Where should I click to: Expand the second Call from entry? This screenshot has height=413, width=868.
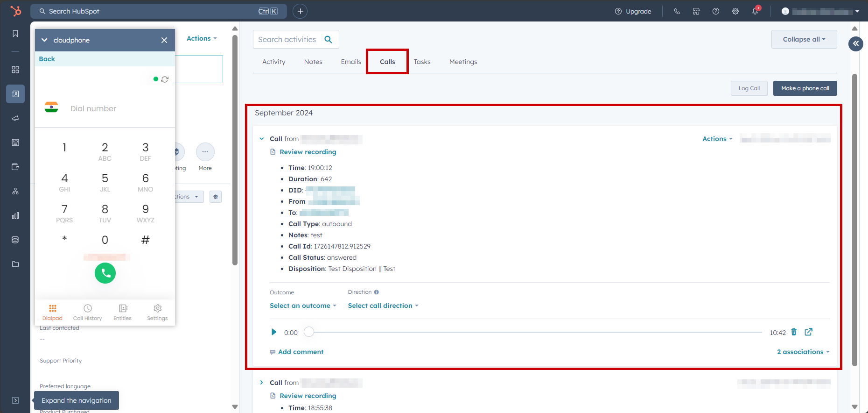(x=262, y=383)
